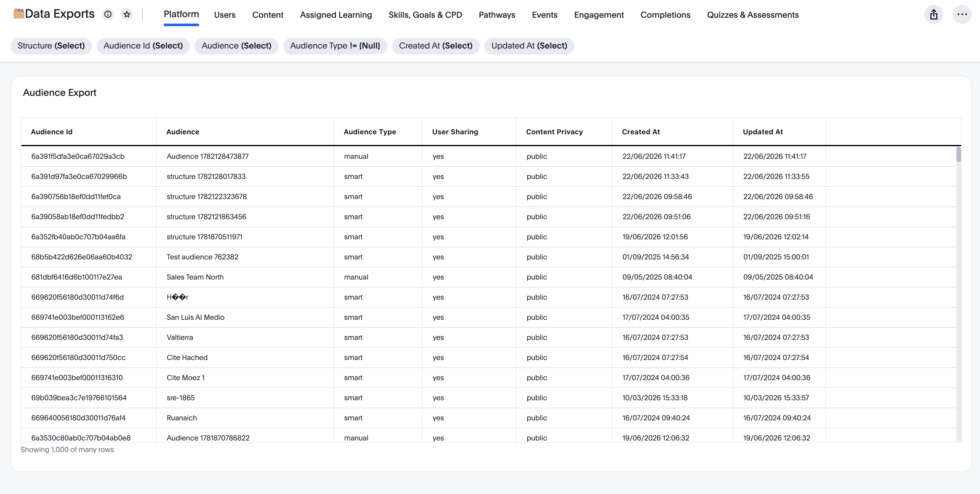
Task: Favorite the dashboard with the star icon
Action: point(127,14)
